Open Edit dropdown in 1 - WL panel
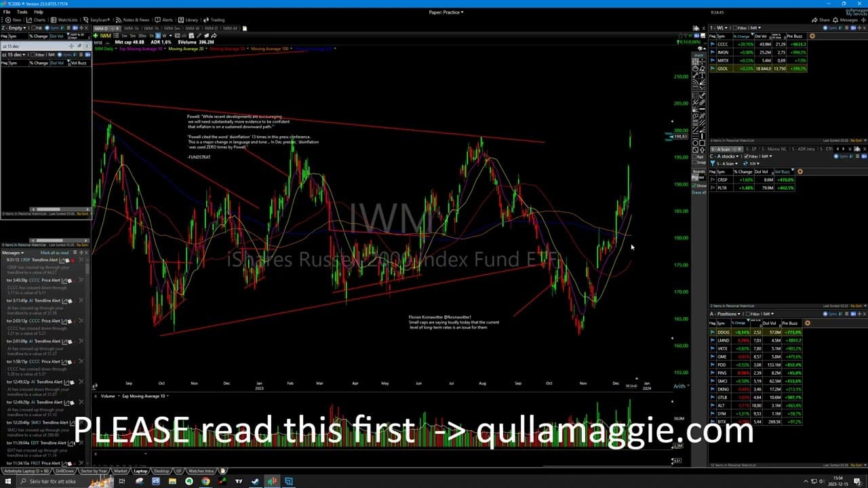 point(756,28)
